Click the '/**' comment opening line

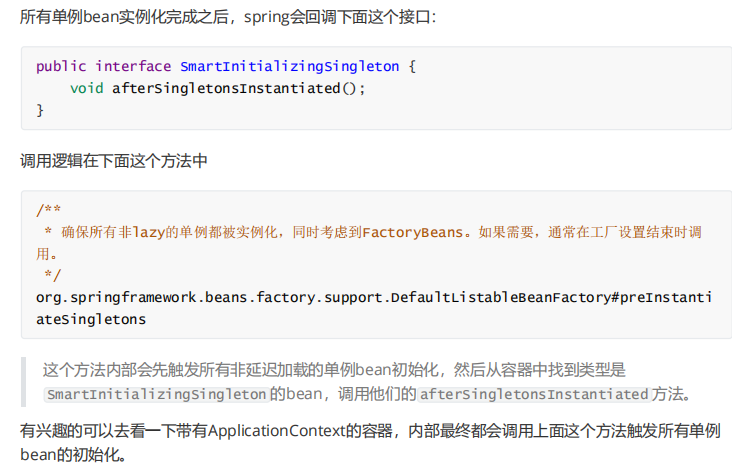(48, 210)
